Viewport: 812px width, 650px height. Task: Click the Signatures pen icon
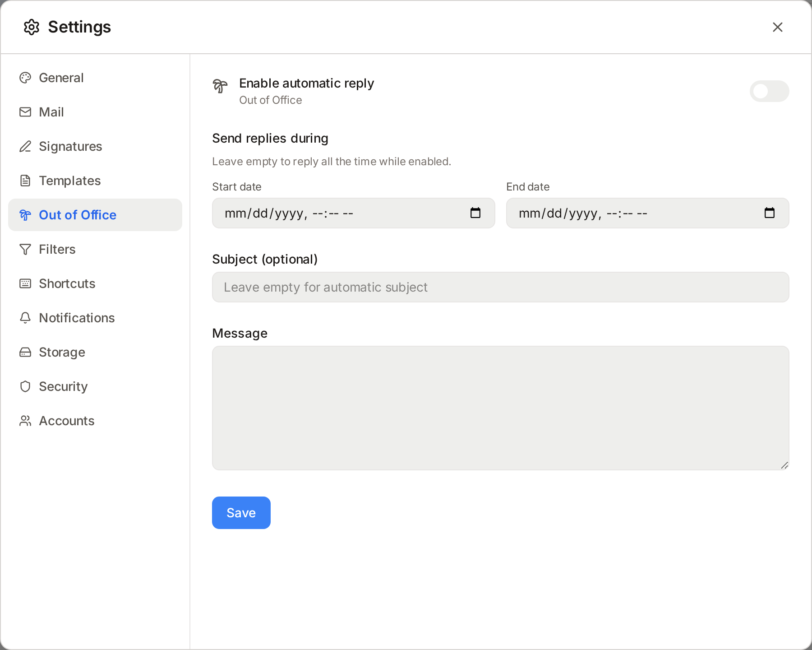coord(25,146)
